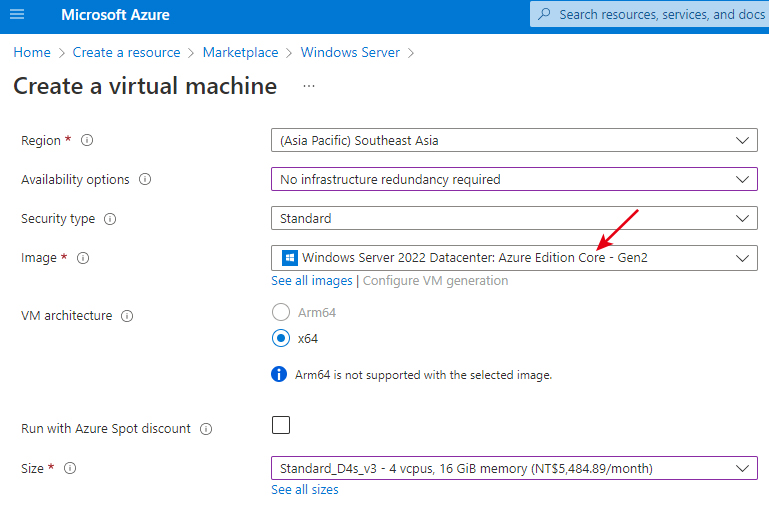
Task: Click the search magnifier icon
Action: 544,14
